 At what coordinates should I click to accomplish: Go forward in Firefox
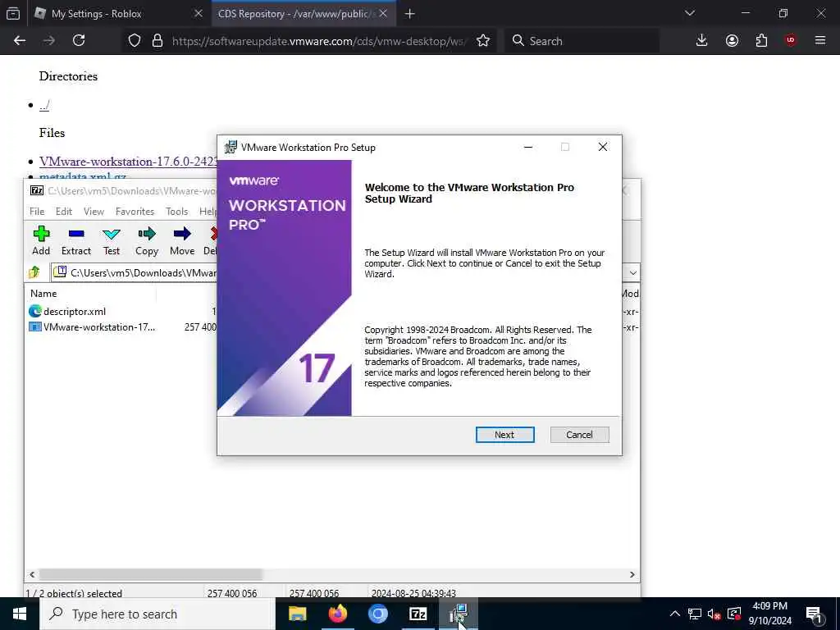click(48, 41)
